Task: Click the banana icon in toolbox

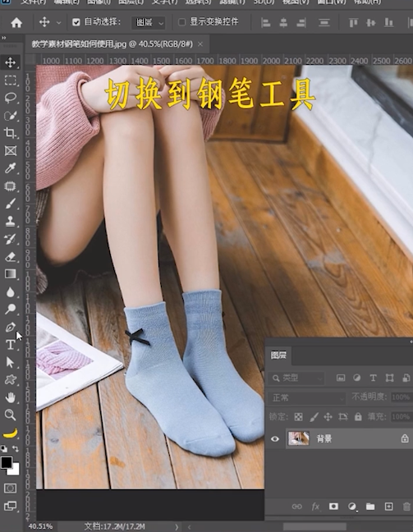Action: click(x=10, y=433)
